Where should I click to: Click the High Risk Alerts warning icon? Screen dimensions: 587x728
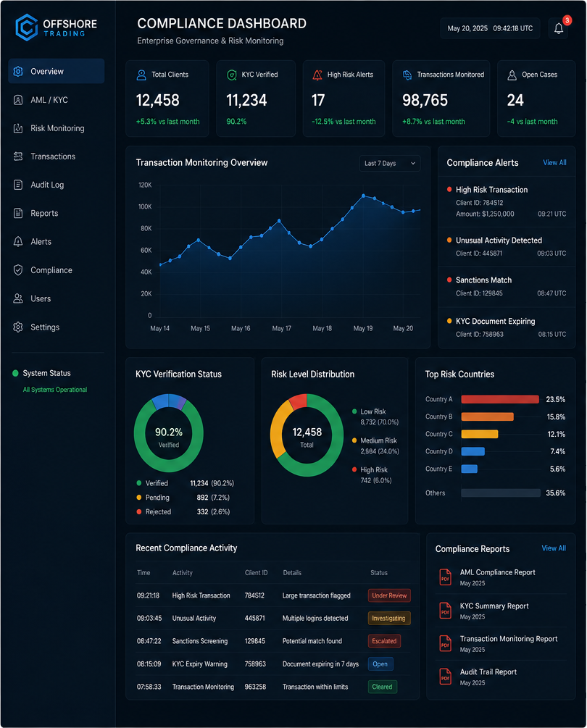317,75
